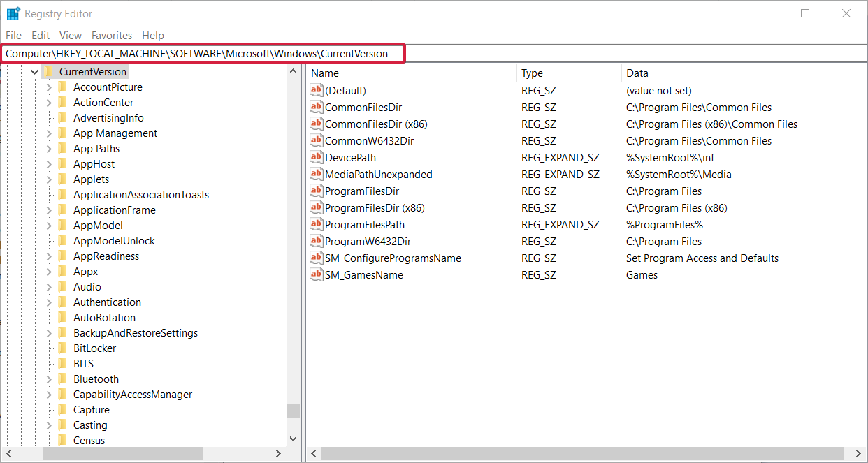Open the Help menu
The image size is (868, 463).
153,35
